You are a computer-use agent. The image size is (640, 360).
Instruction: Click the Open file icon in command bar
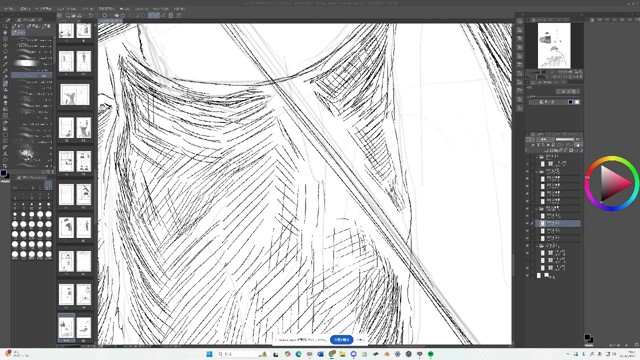pyautogui.click(x=73, y=16)
